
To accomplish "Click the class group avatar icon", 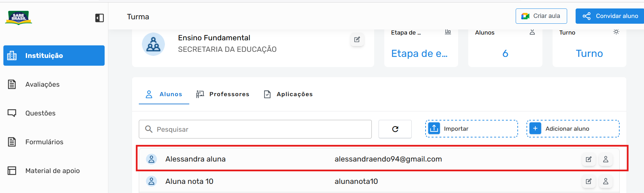I will point(153,44).
